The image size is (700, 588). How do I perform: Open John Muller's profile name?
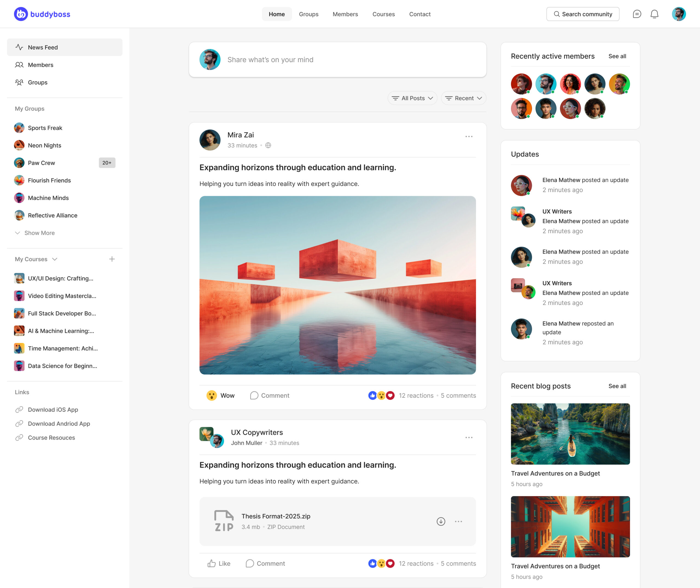tap(247, 443)
